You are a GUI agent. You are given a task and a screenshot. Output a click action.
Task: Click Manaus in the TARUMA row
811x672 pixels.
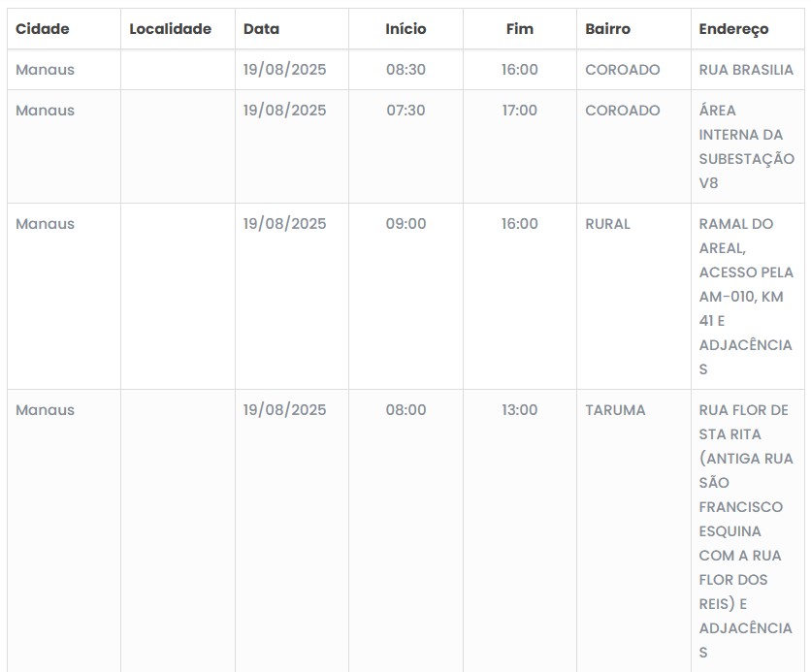[x=45, y=410]
